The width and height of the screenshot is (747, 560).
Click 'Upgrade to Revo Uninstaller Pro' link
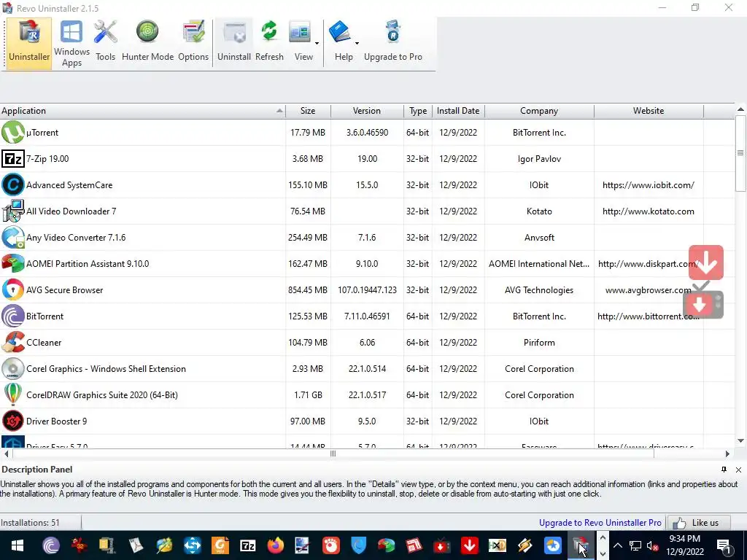click(x=600, y=522)
